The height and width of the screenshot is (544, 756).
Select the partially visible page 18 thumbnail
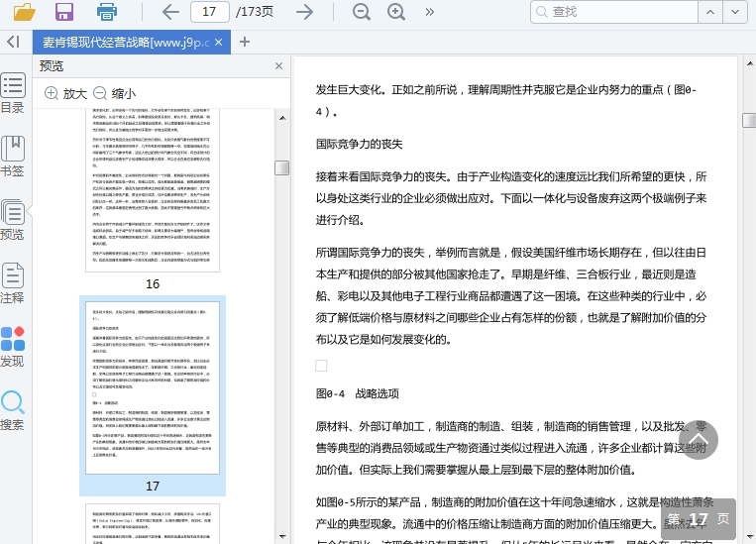pyautogui.click(x=153, y=524)
